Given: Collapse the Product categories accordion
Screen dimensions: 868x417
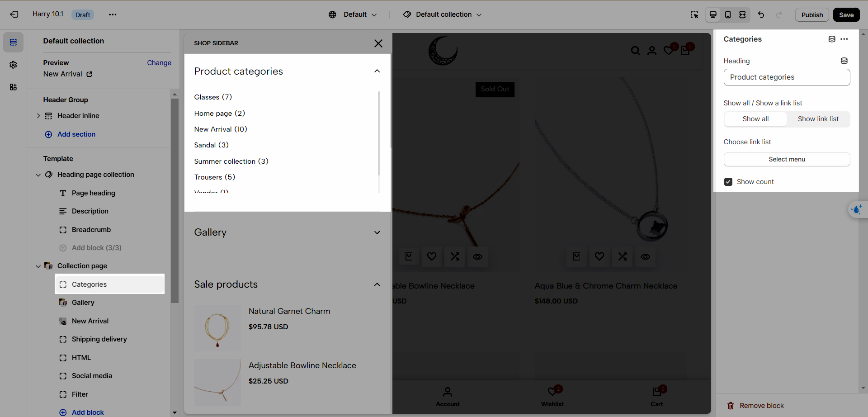Looking at the screenshot, I should [377, 71].
